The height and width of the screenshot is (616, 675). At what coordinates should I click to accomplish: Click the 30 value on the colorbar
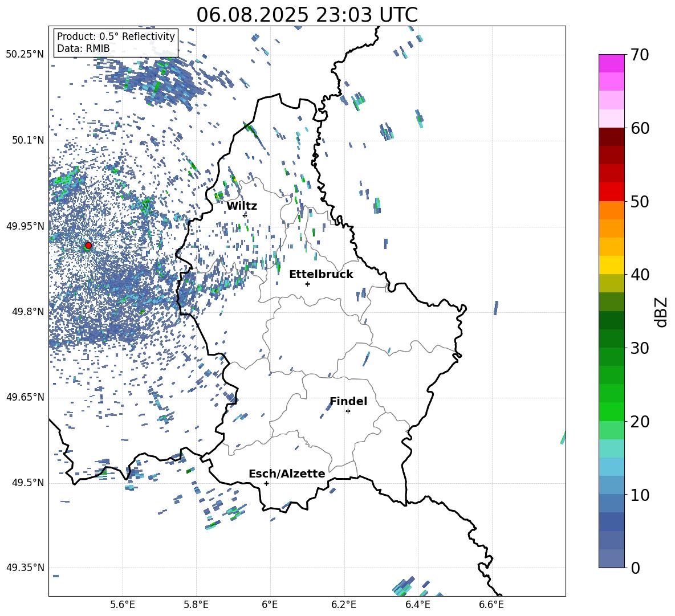640,348
